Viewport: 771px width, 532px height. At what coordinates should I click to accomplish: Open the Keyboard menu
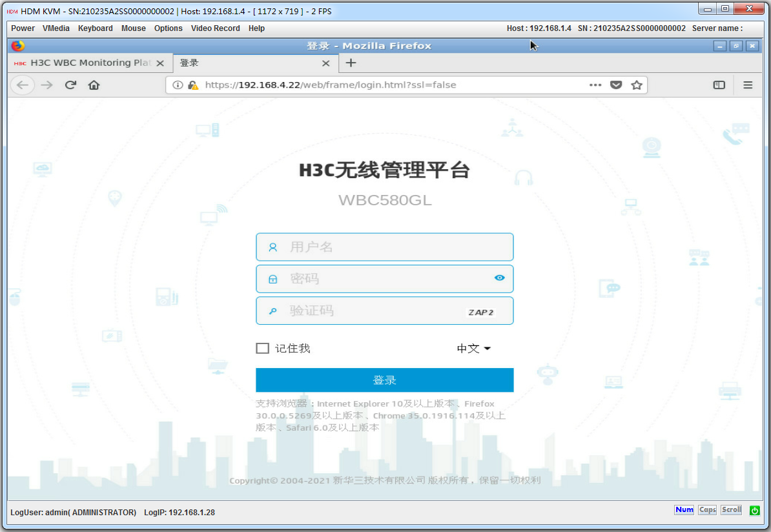[96, 28]
